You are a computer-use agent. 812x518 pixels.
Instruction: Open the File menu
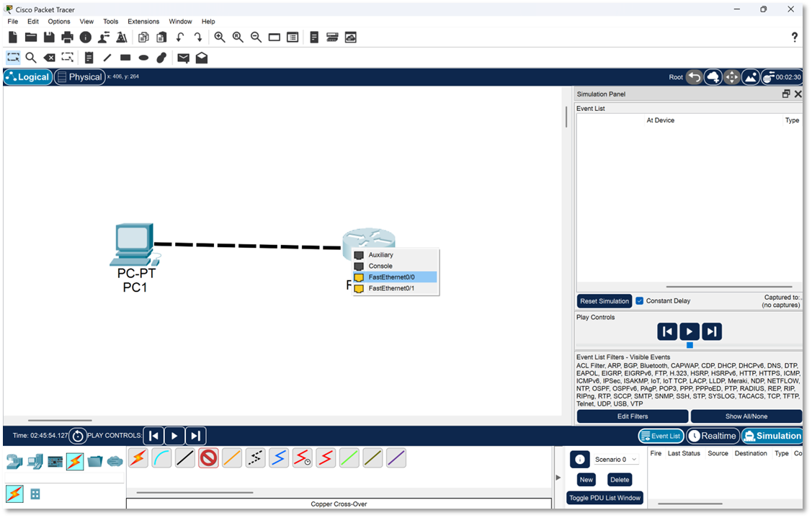(x=13, y=21)
